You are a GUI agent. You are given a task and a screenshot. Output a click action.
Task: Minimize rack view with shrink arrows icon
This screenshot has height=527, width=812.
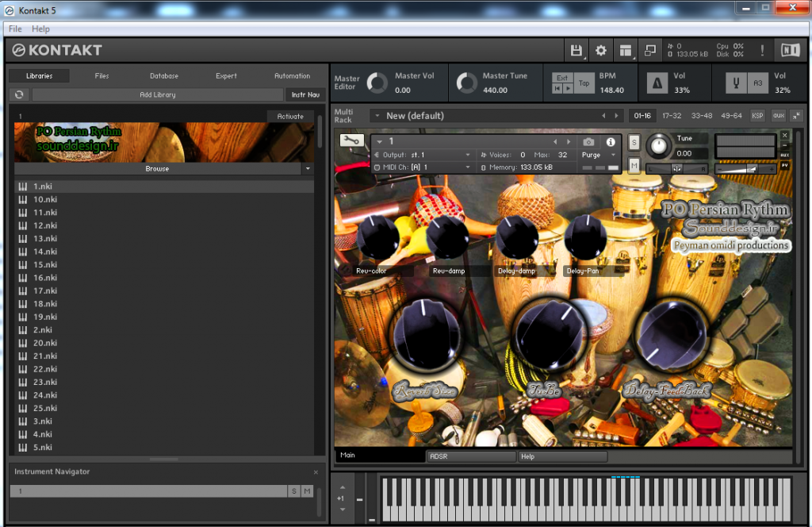(x=796, y=116)
